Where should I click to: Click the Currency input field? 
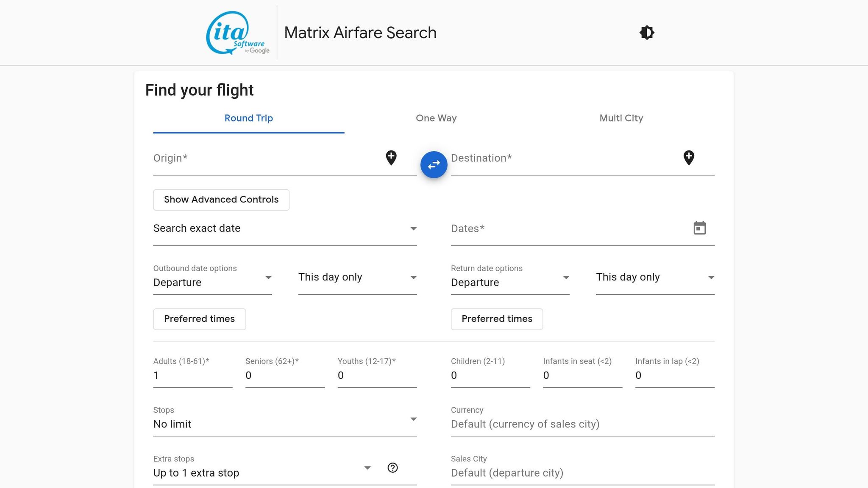point(582,424)
